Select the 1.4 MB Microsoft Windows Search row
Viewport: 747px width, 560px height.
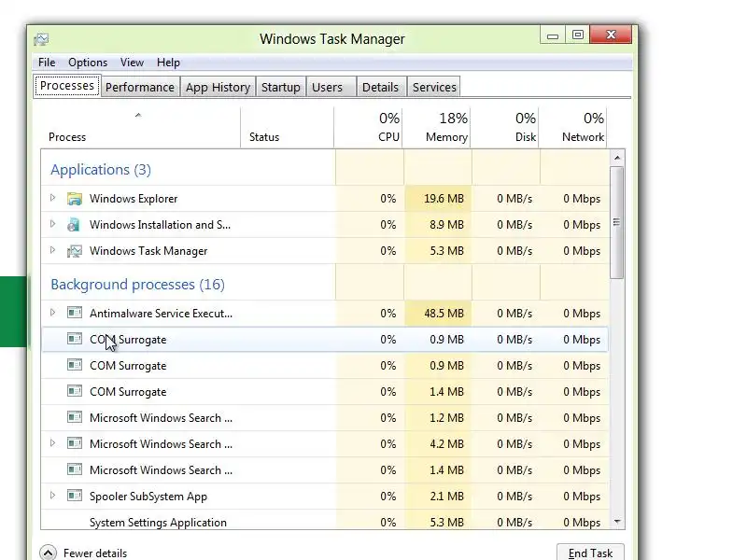coord(324,470)
